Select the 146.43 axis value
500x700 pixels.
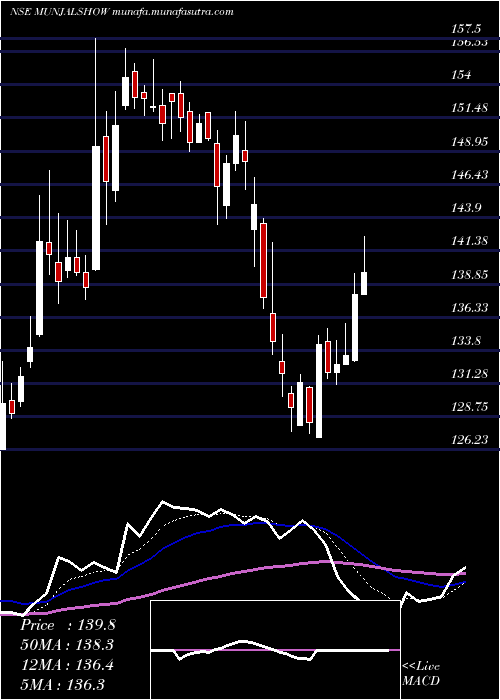pyautogui.click(x=469, y=175)
